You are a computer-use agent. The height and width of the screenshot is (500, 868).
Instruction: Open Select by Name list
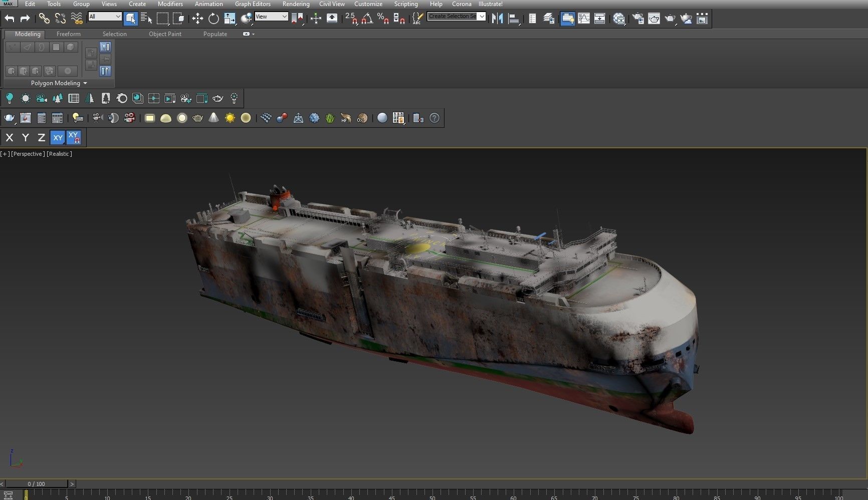point(146,19)
